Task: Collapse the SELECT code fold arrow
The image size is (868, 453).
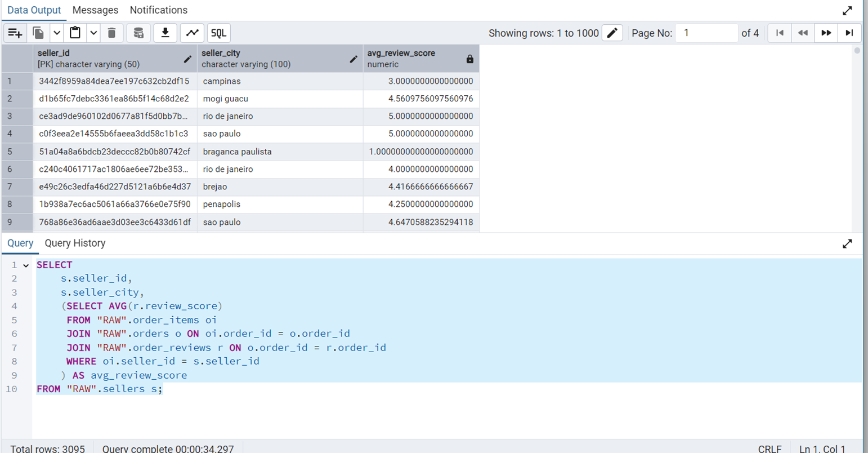Action: pyautogui.click(x=26, y=265)
